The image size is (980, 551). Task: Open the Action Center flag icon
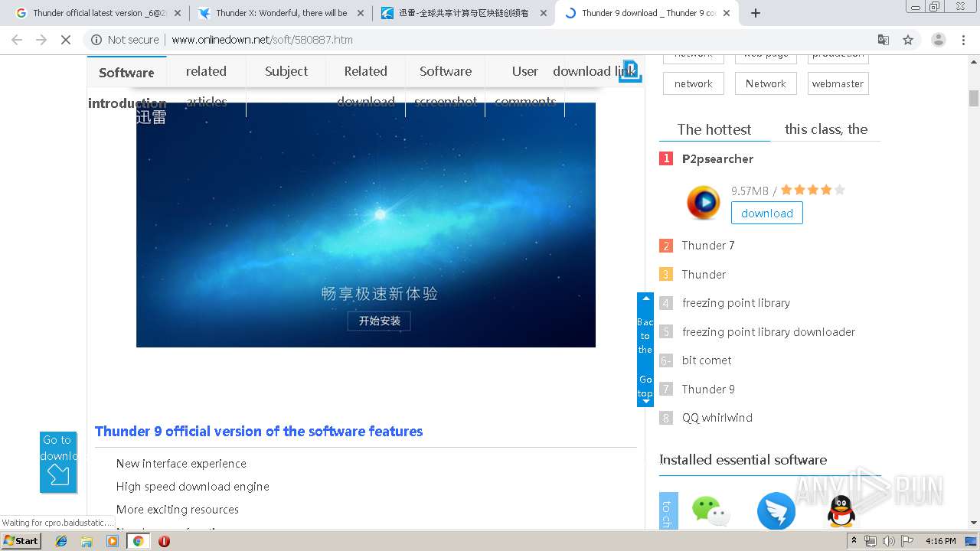click(905, 541)
